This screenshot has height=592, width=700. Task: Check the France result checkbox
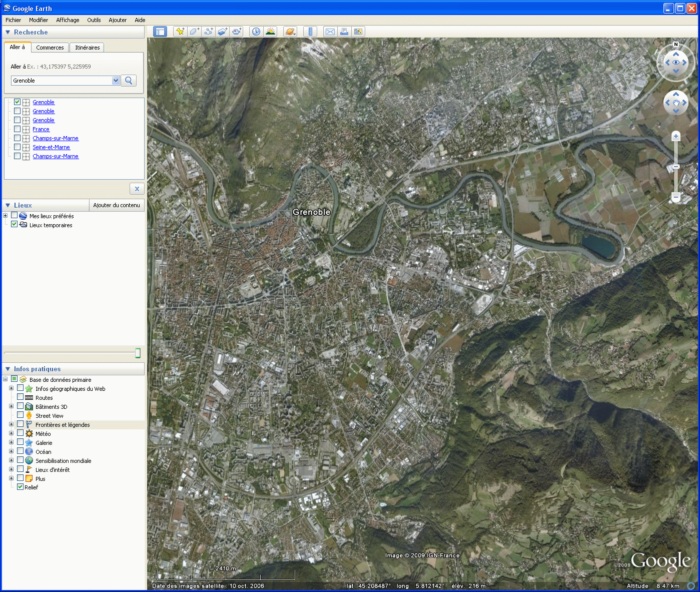click(17, 129)
